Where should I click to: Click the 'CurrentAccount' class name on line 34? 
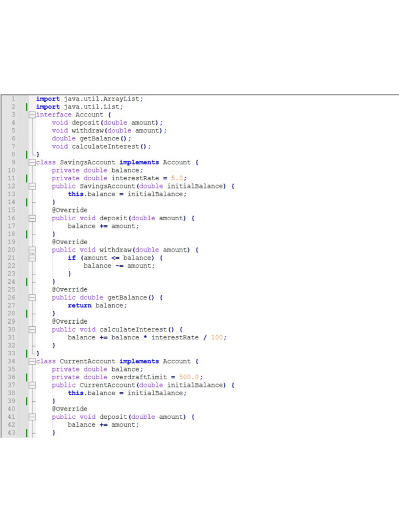pos(87,362)
